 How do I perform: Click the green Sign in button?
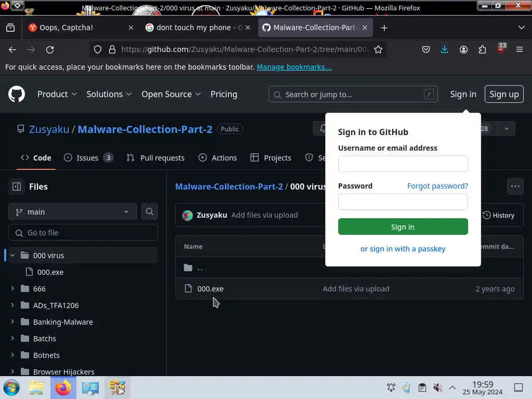403,227
